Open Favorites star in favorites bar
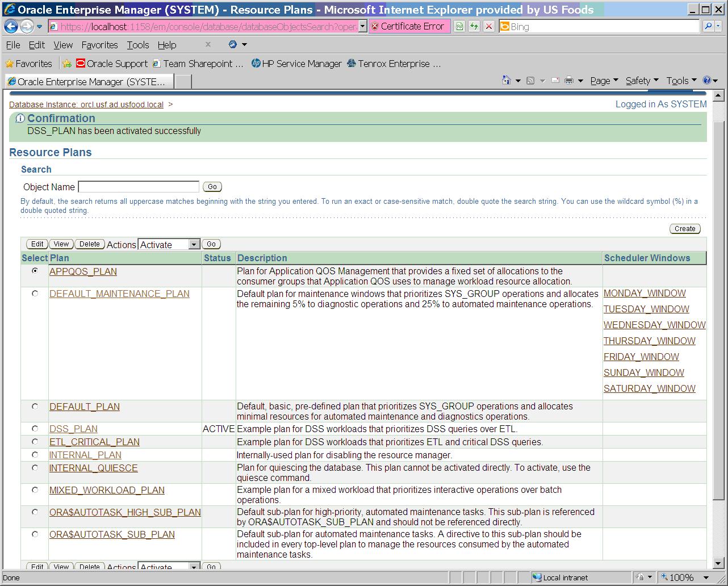The image size is (728, 586). click(28, 64)
